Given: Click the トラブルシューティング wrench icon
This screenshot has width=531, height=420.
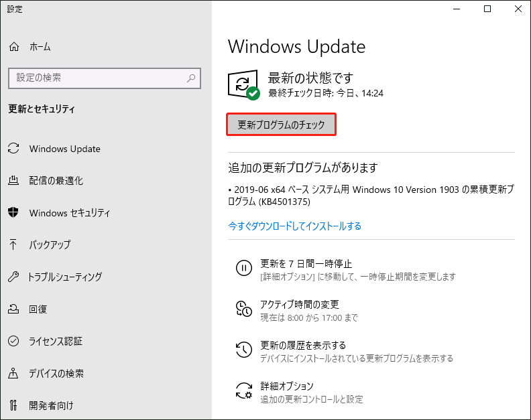Looking at the screenshot, I should point(13,277).
